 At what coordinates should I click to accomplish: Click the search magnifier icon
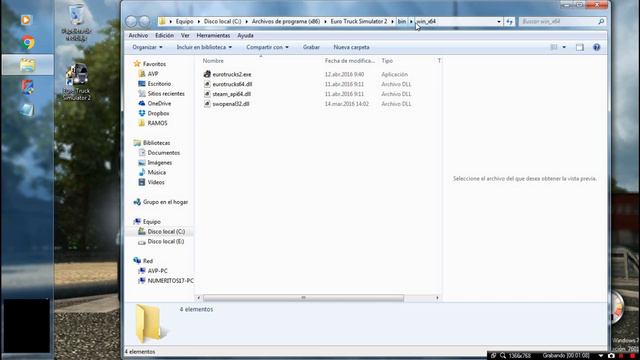pos(601,21)
